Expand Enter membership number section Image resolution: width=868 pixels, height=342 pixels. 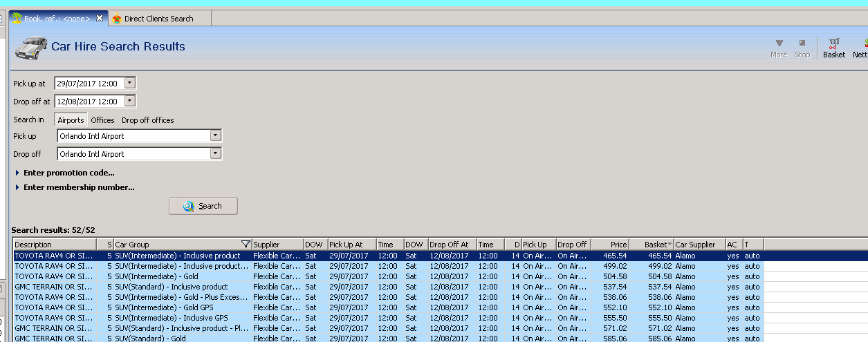[x=74, y=187]
